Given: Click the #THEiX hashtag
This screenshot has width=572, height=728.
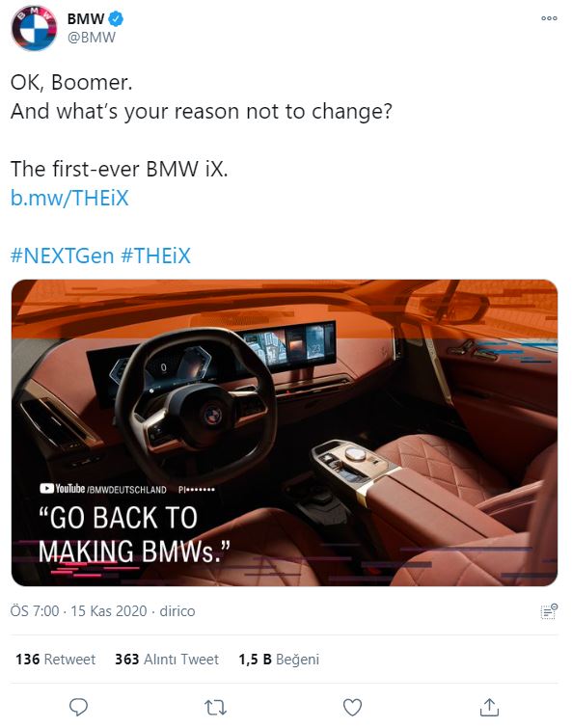Looking at the screenshot, I should 156,256.
